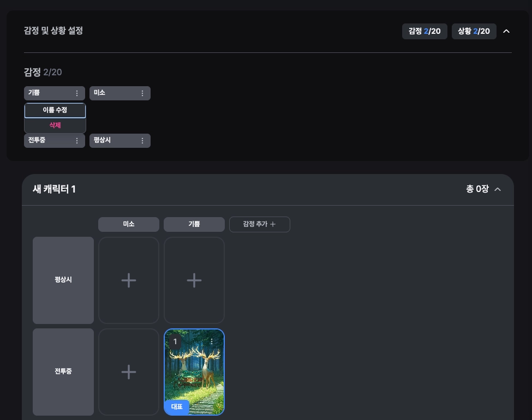Viewport: 532px width, 420px height.
Task: Open the deer forest image thumbnail
Action: click(194, 372)
